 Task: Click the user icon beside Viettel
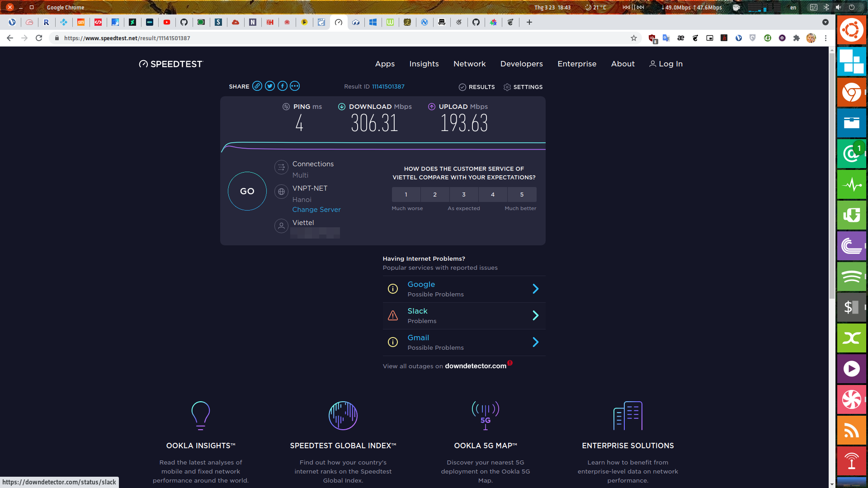pyautogui.click(x=281, y=226)
